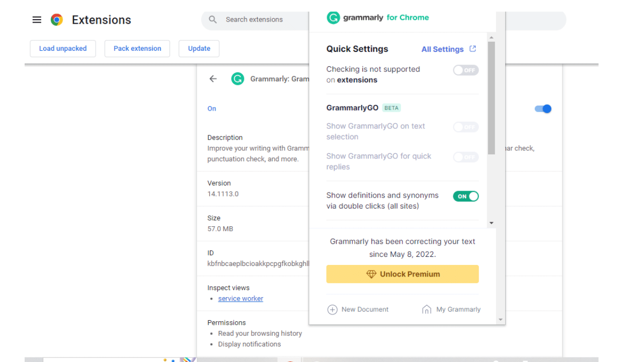Go back with the arrow icon
This screenshot has height=362, width=644.
213,78
